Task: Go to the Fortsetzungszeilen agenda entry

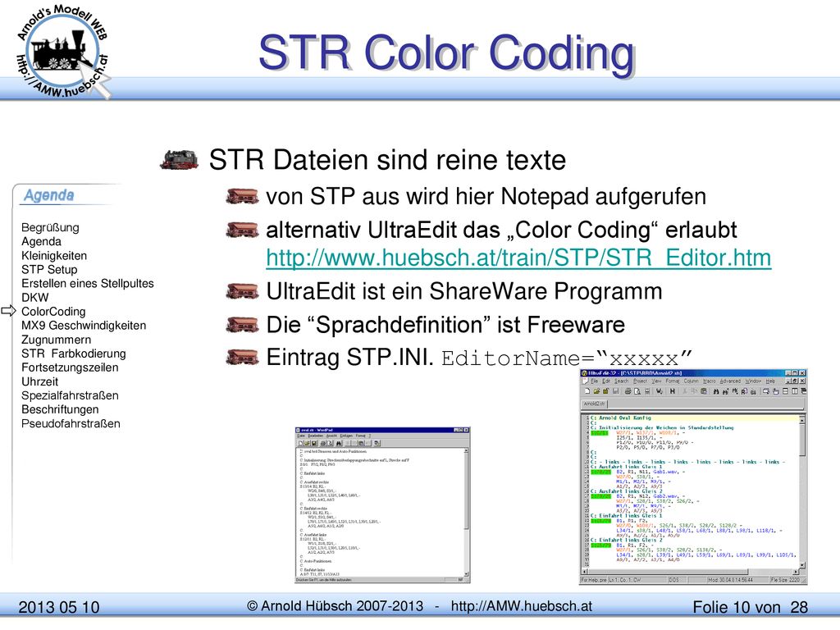Action: click(70, 367)
